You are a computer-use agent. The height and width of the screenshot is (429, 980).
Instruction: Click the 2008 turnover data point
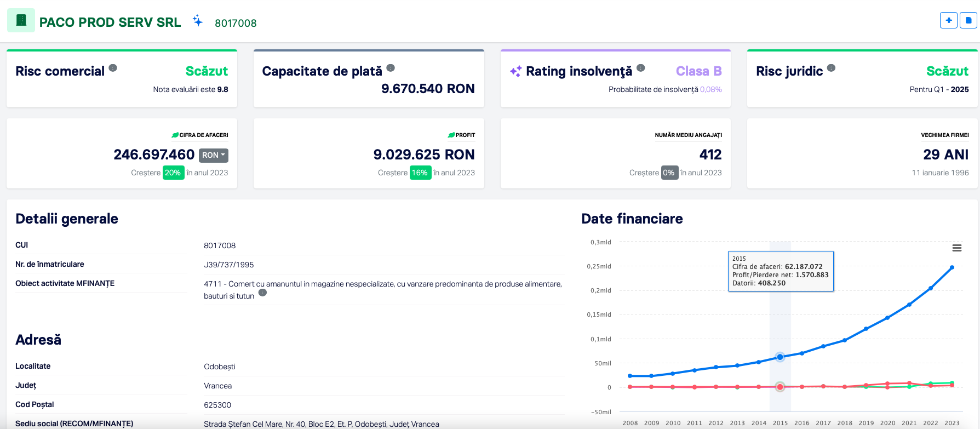630,376
